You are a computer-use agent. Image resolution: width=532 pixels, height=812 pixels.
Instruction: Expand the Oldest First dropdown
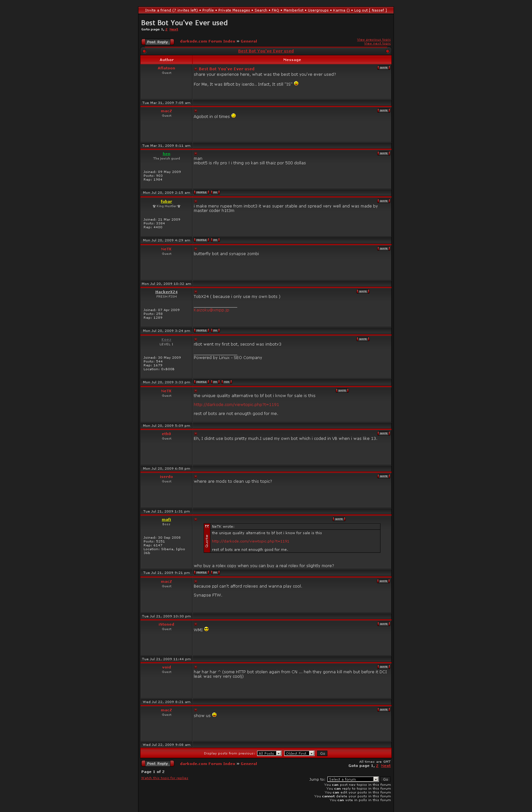point(299,754)
